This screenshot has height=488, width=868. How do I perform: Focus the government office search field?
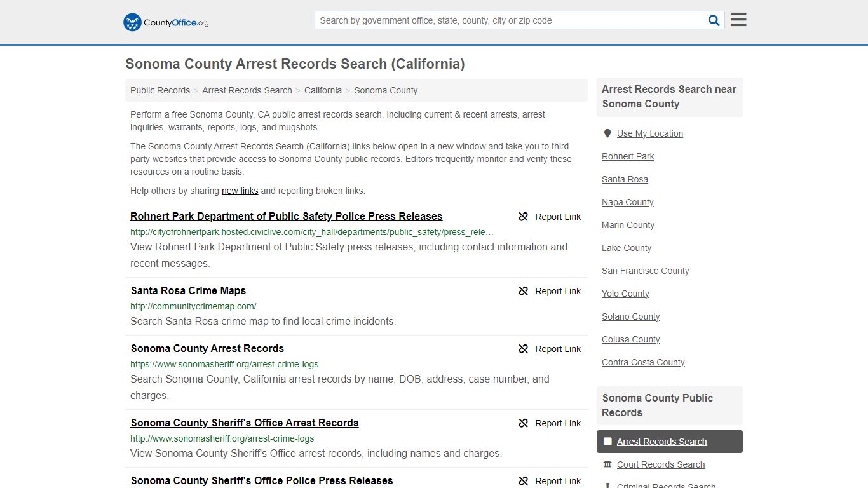tap(510, 20)
